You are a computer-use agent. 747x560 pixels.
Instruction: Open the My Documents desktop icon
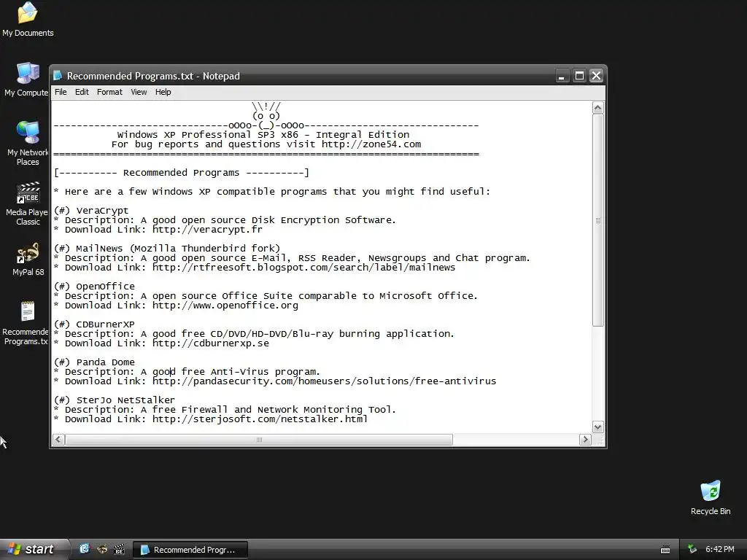pos(28,20)
